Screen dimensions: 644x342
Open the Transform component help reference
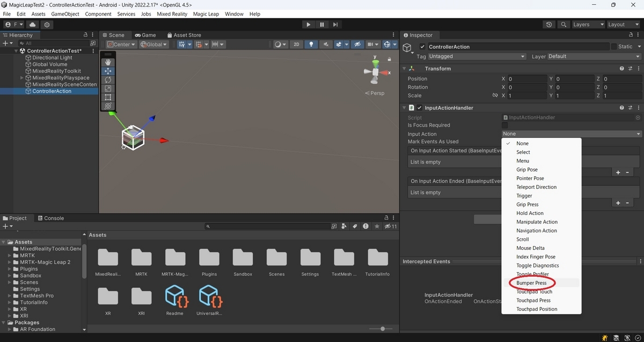pos(622,69)
